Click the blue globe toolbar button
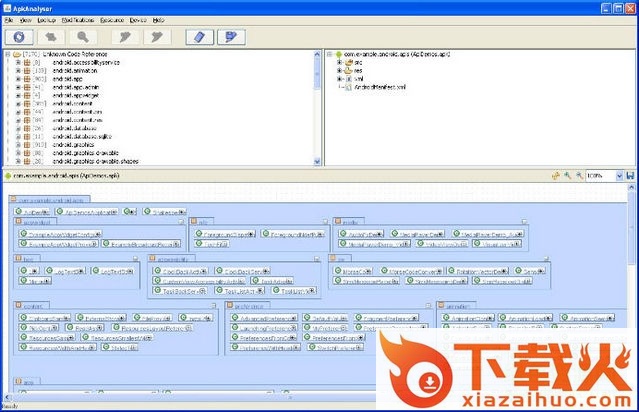Image resolution: width=639 pixels, height=412 pixels. (19, 37)
